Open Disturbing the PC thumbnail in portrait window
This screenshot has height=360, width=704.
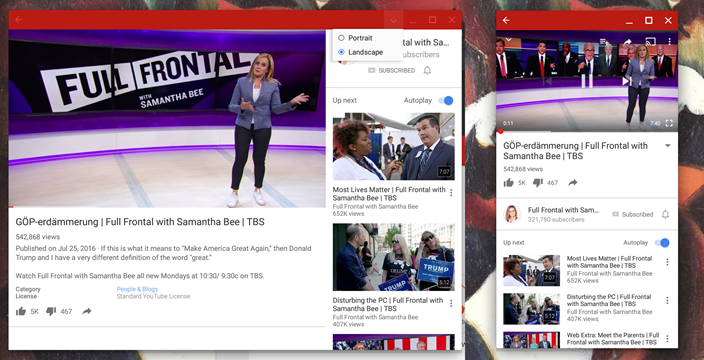[532, 309]
